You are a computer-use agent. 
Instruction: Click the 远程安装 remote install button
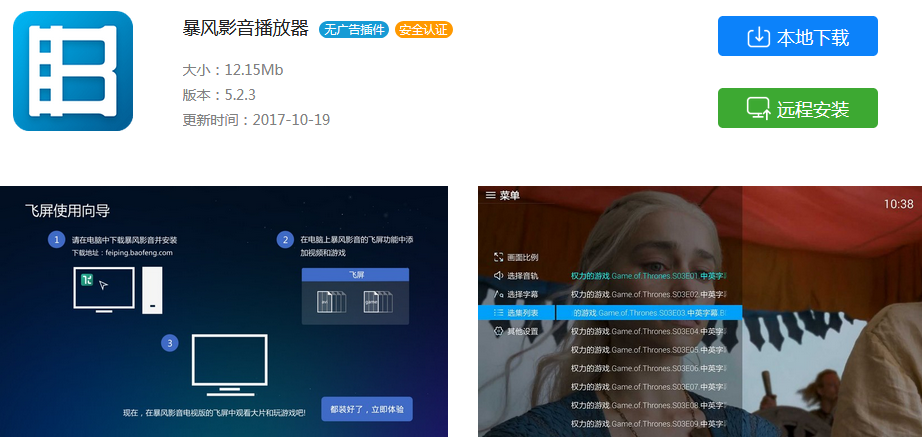pyautogui.click(x=797, y=108)
